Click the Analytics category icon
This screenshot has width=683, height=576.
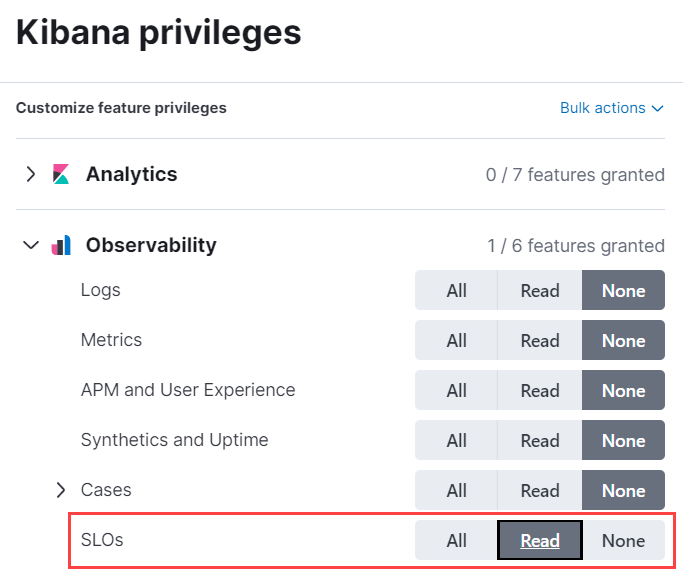point(61,175)
